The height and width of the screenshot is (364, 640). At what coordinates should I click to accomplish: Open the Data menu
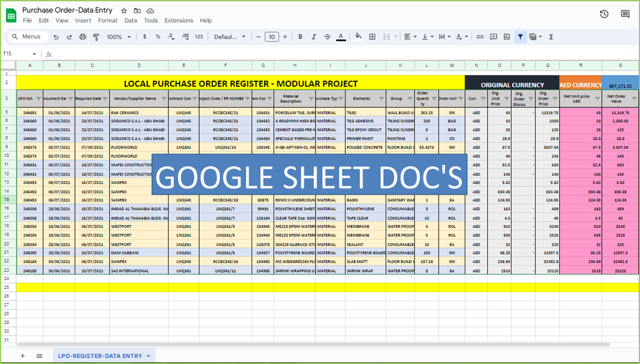click(131, 20)
